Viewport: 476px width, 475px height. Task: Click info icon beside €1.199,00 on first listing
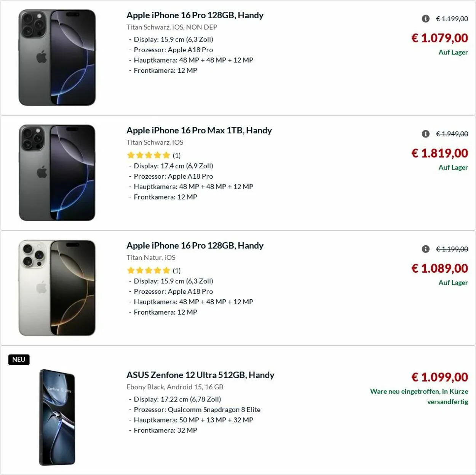coord(426,19)
